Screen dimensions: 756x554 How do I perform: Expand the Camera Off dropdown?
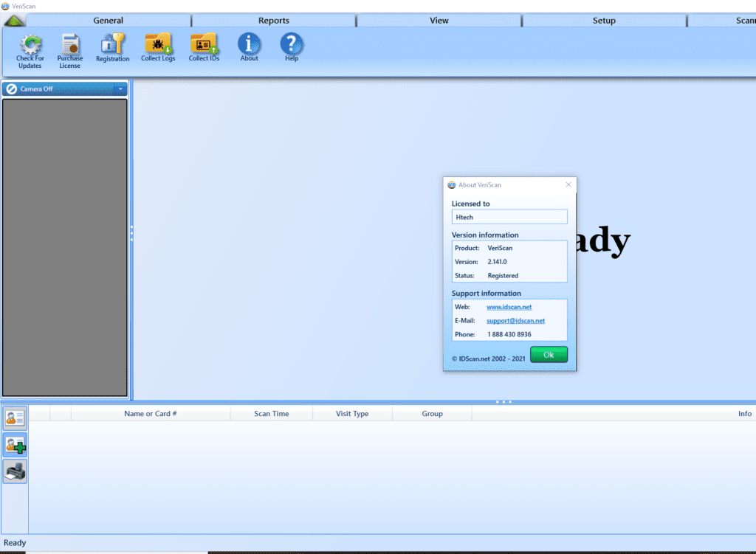(x=120, y=89)
